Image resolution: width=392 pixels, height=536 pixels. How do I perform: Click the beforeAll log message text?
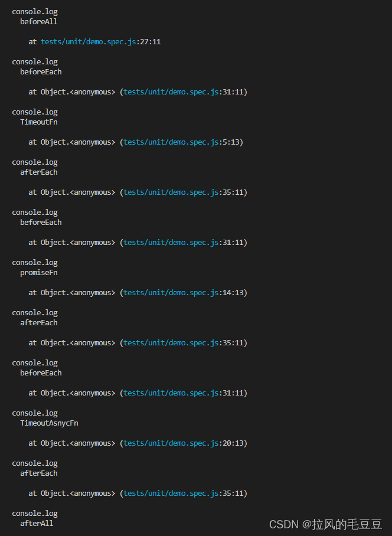38,22
